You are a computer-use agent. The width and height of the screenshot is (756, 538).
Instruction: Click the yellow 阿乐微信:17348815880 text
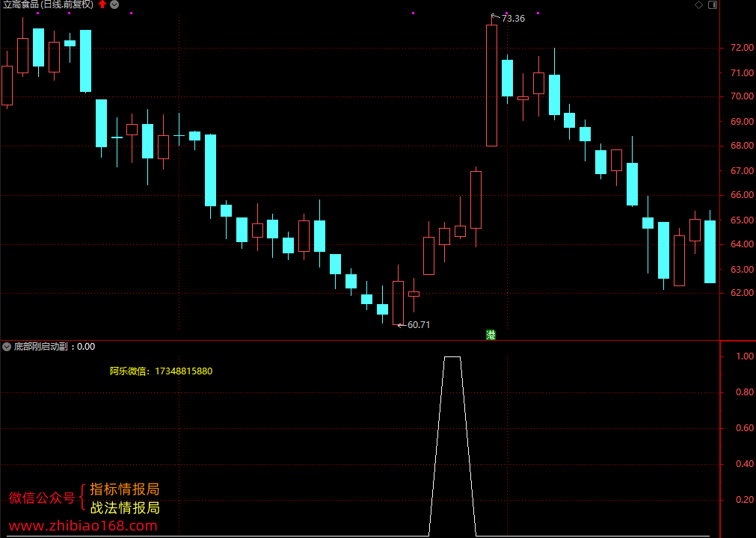(x=161, y=371)
